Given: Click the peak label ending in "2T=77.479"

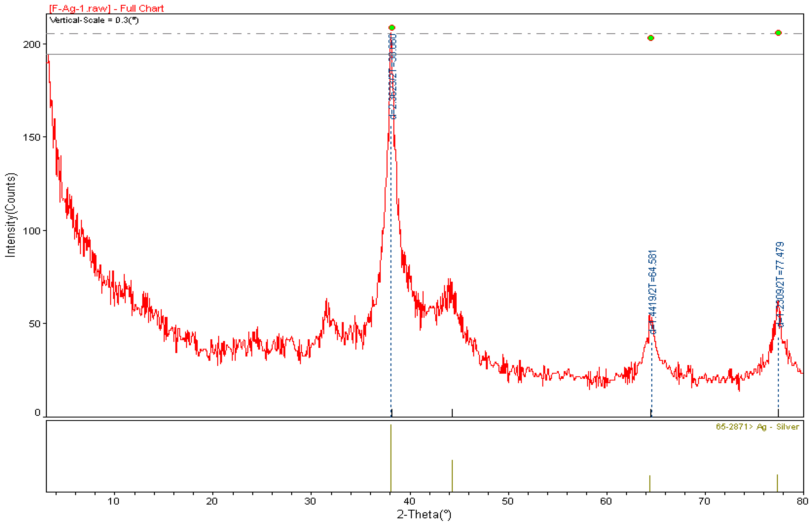Looking at the screenshot, I should pos(780,284).
